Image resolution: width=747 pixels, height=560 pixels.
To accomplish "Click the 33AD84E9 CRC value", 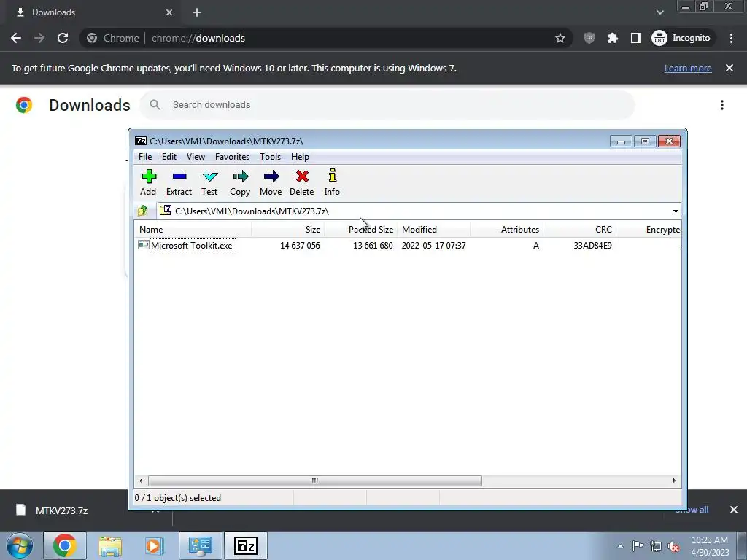I will (x=592, y=245).
